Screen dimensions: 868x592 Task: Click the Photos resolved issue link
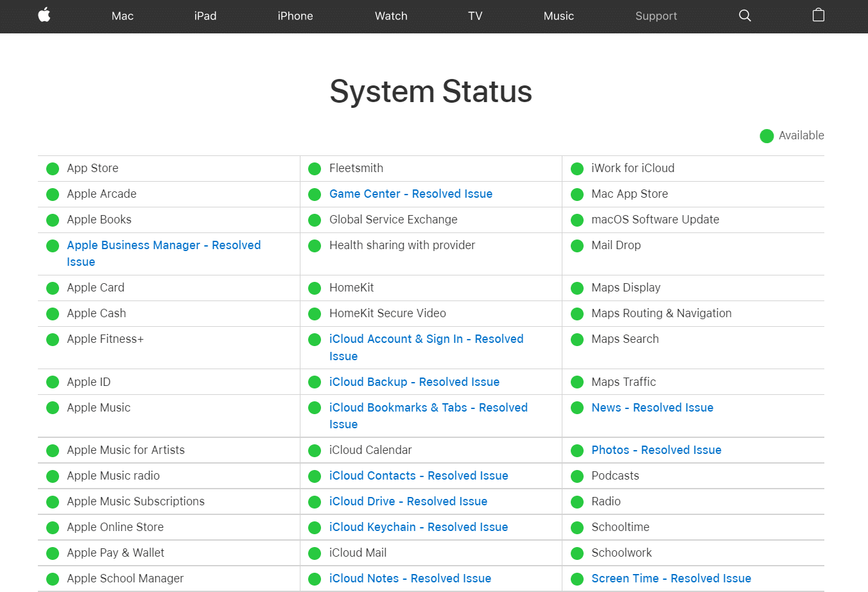tap(656, 449)
